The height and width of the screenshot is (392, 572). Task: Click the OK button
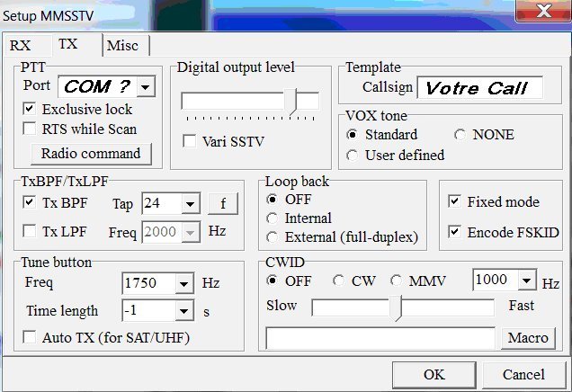click(x=434, y=375)
